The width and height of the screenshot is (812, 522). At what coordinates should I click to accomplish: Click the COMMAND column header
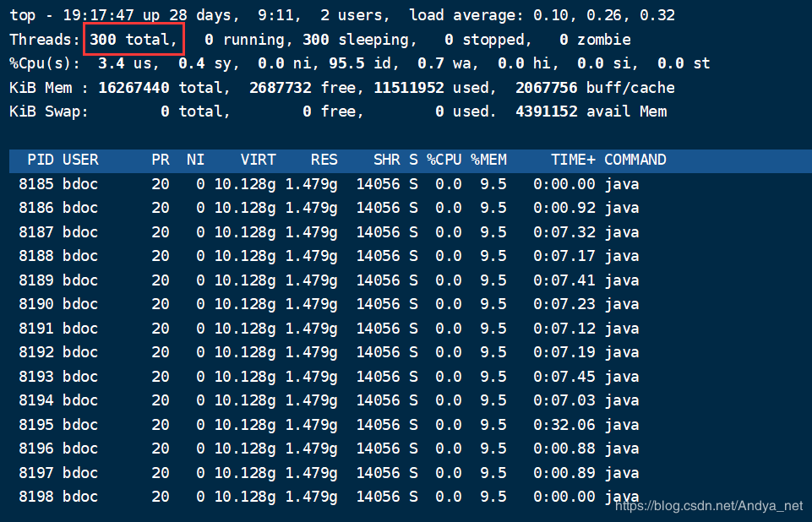point(635,160)
